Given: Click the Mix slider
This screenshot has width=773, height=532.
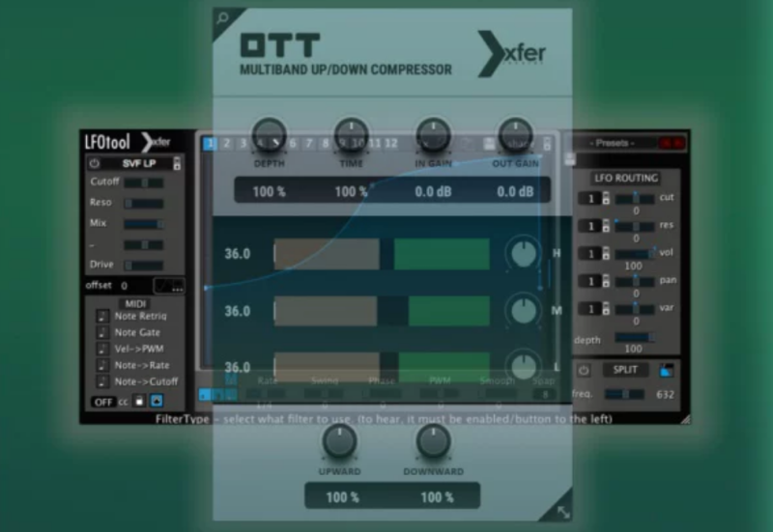Looking at the screenshot, I should pyautogui.click(x=143, y=224).
